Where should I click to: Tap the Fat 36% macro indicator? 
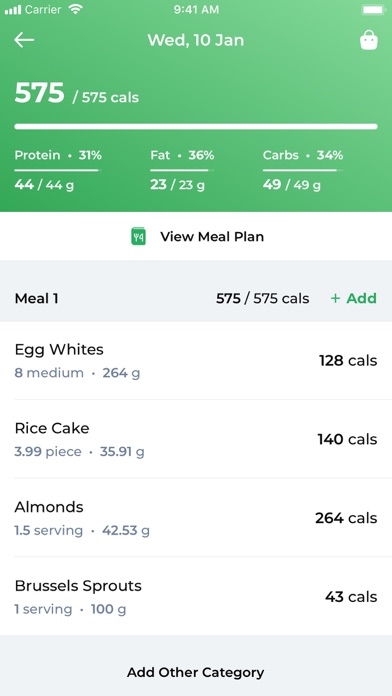click(182, 170)
